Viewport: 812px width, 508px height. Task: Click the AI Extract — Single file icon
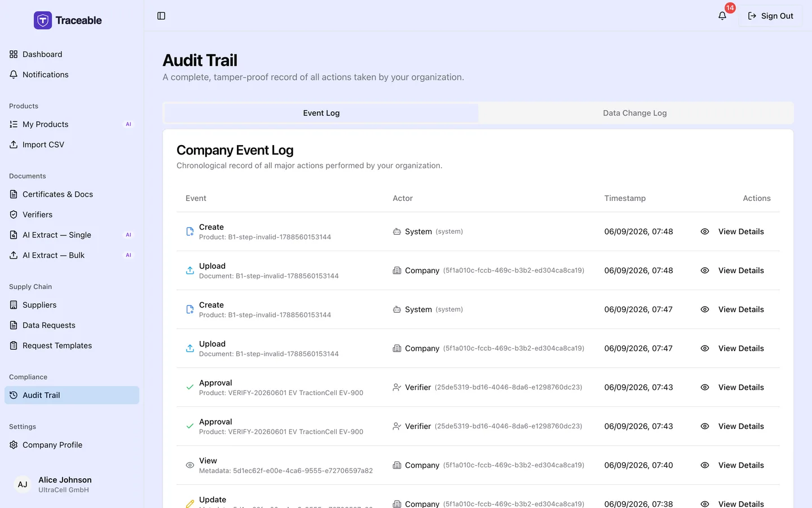point(14,235)
